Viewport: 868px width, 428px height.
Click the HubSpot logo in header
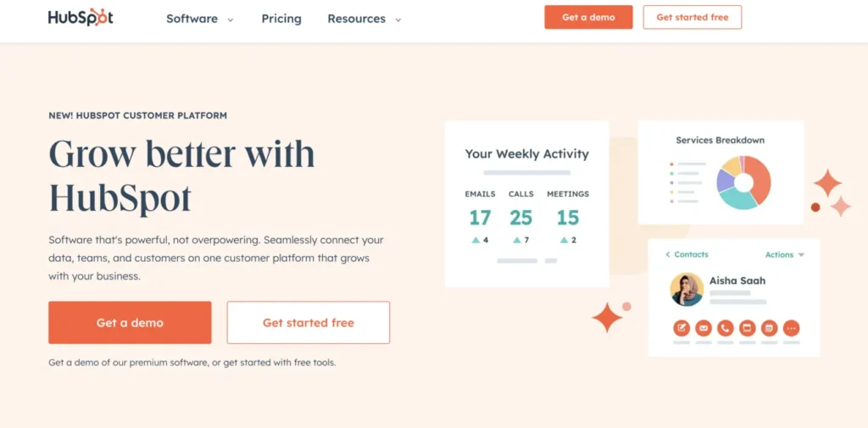point(81,18)
